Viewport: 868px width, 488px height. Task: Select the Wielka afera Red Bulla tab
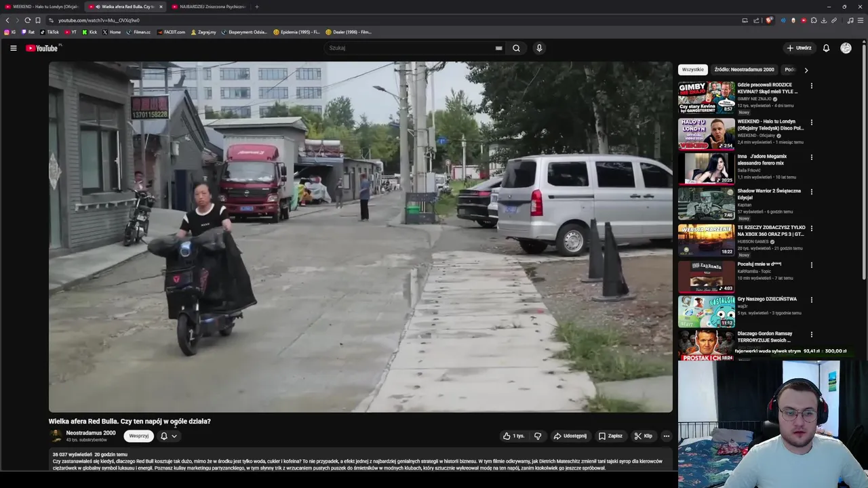coord(124,7)
